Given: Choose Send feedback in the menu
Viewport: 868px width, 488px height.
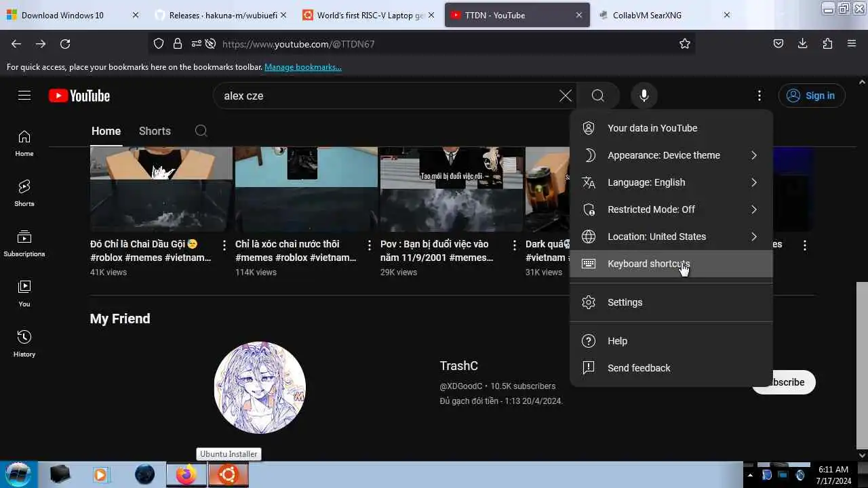Looking at the screenshot, I should click(671, 368).
